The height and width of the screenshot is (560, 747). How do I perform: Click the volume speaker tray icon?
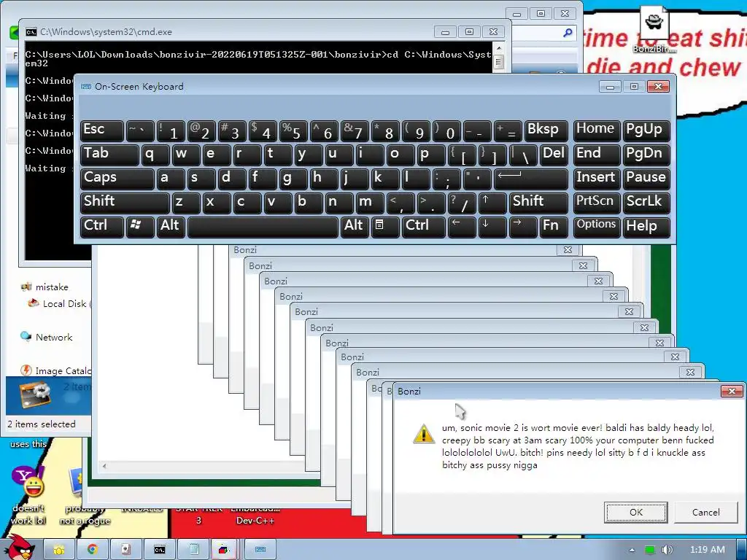667,550
